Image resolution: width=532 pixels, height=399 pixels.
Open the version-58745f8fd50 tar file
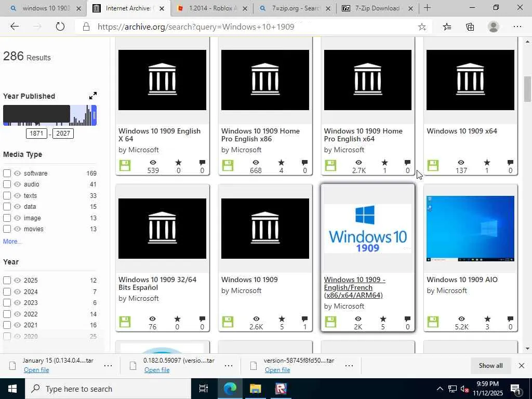pyautogui.click(x=277, y=370)
